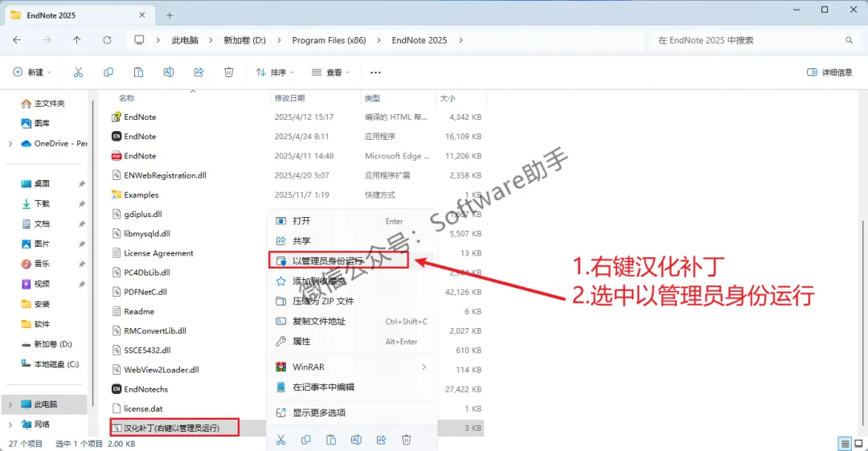The image size is (868, 451).
Task: Expand the OneDrive tree node
Action: point(10,143)
